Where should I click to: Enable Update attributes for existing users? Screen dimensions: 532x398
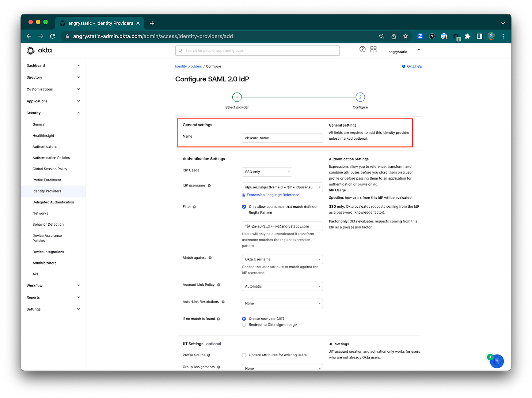pyautogui.click(x=244, y=355)
